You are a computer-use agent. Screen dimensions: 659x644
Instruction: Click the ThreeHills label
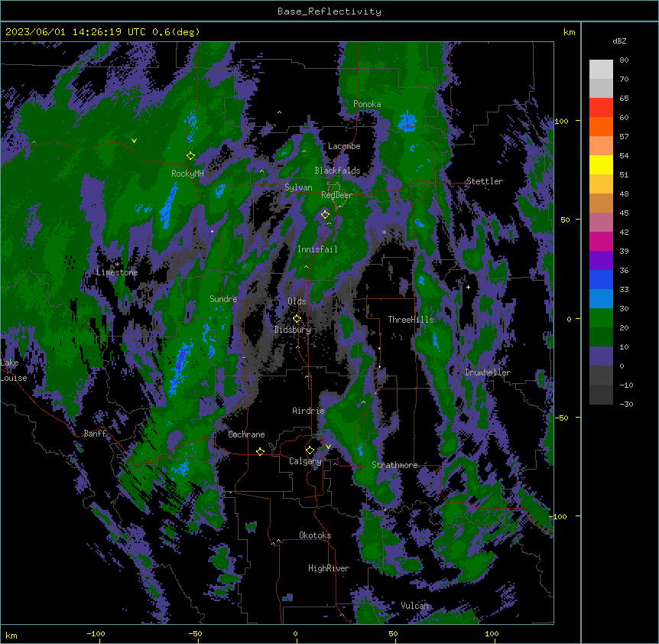pos(411,320)
